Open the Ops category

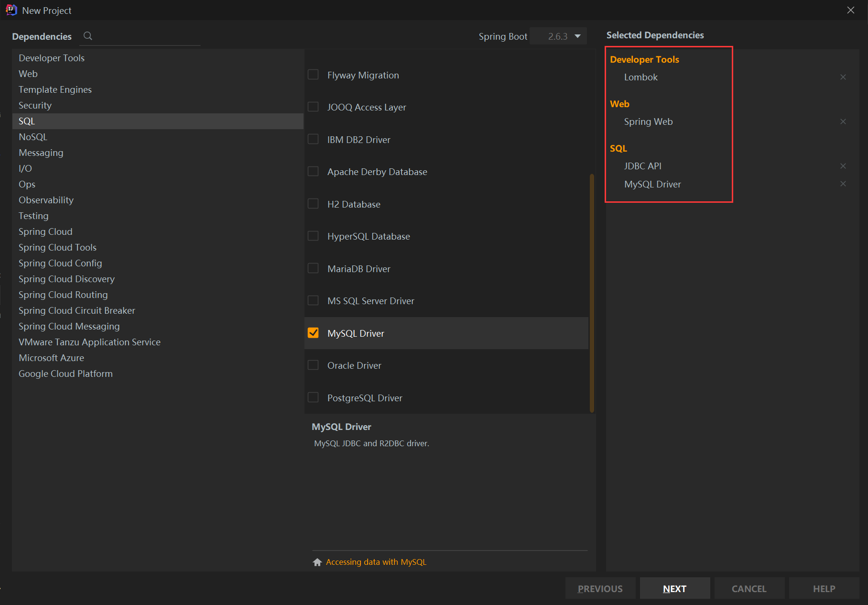[x=158, y=184]
